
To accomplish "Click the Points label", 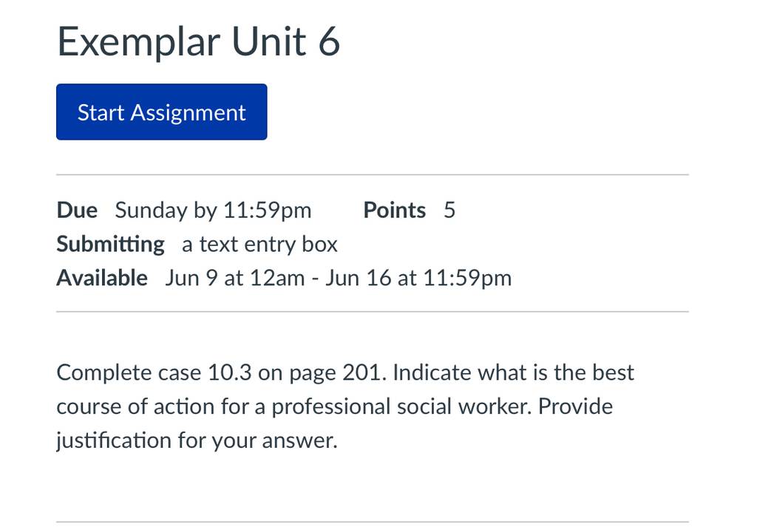I will click(x=395, y=211).
